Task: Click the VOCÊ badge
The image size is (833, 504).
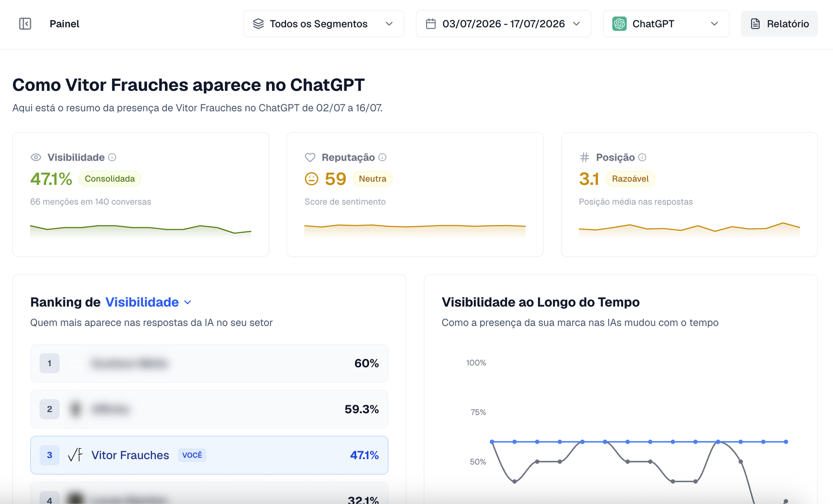Action: (192, 455)
